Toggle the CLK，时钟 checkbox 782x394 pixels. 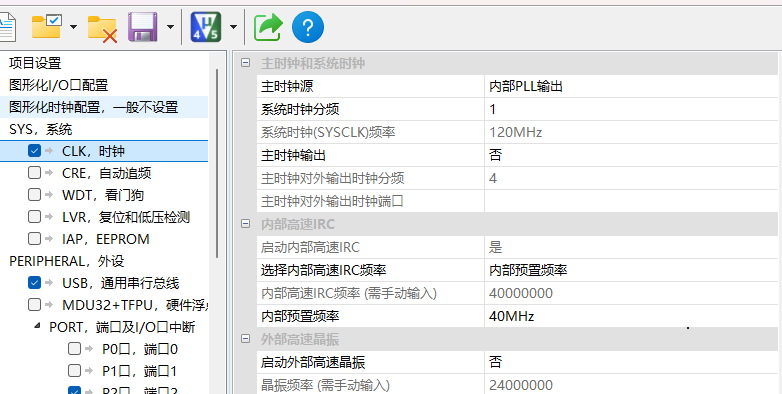pyautogui.click(x=34, y=151)
